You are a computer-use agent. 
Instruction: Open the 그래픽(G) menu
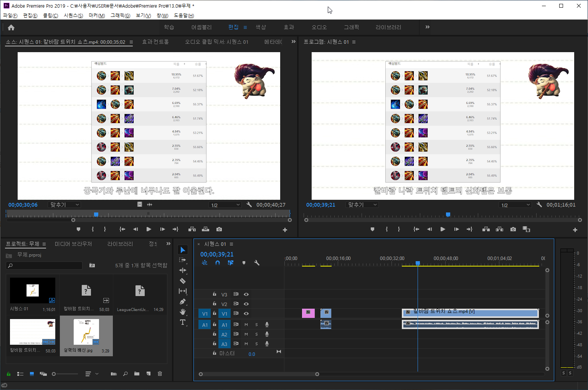pyautogui.click(x=121, y=15)
